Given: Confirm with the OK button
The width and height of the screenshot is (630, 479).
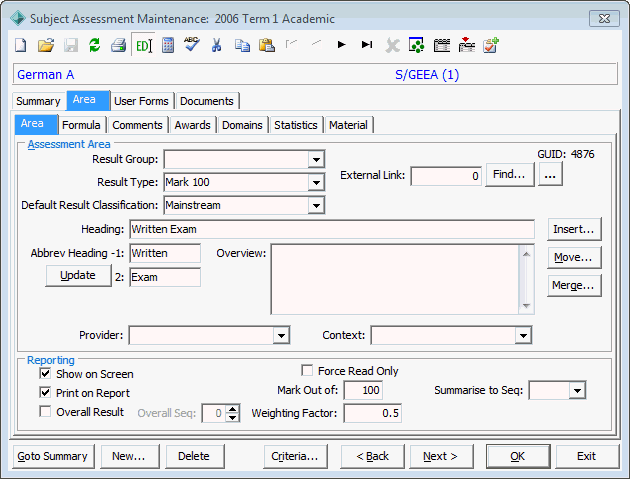Looking at the screenshot, I should (x=518, y=456).
